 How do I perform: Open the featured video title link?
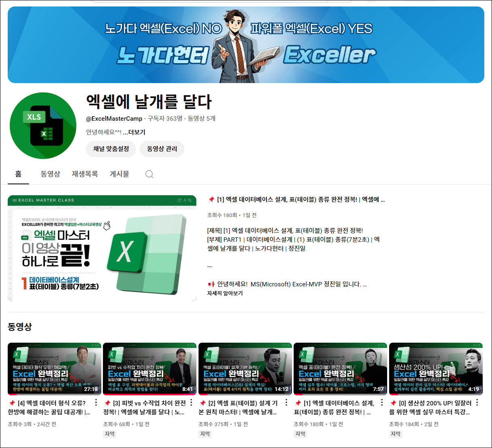click(296, 199)
